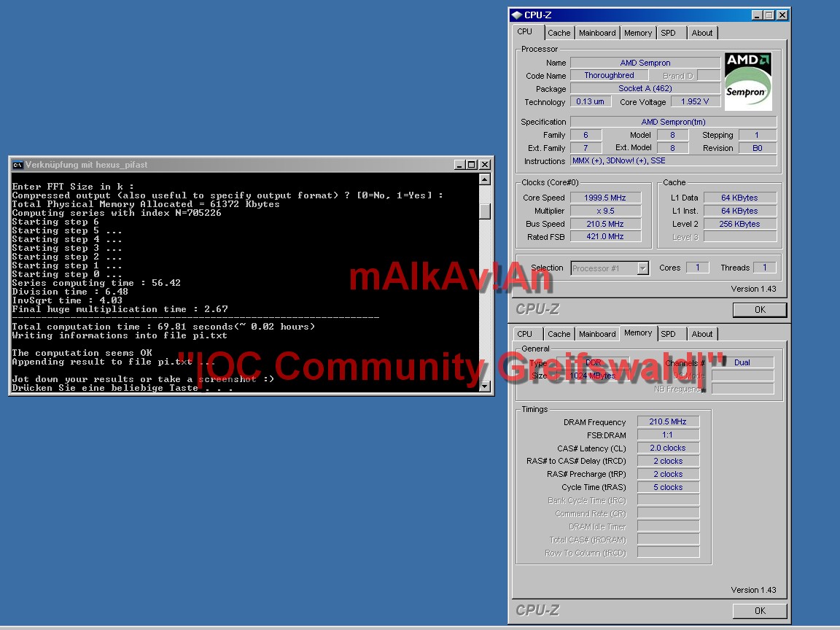The height and width of the screenshot is (630, 840).
Task: Click the Core Speed 1999.5 MHz value
Action: (x=605, y=198)
